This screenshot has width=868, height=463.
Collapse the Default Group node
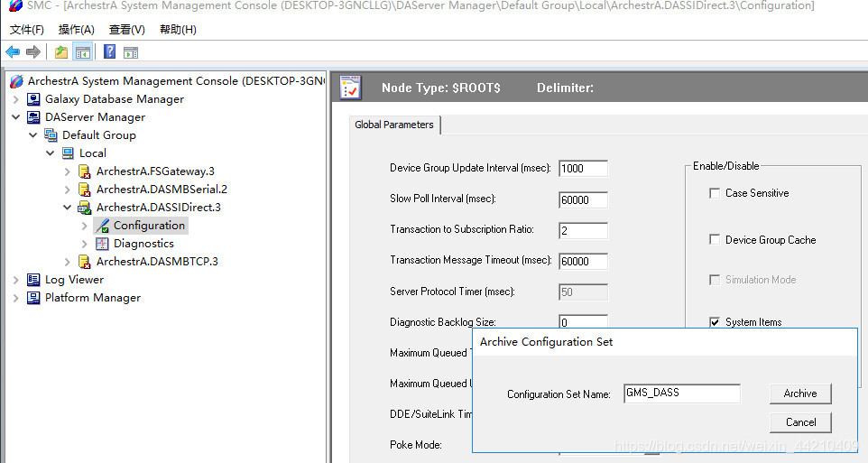[33, 135]
